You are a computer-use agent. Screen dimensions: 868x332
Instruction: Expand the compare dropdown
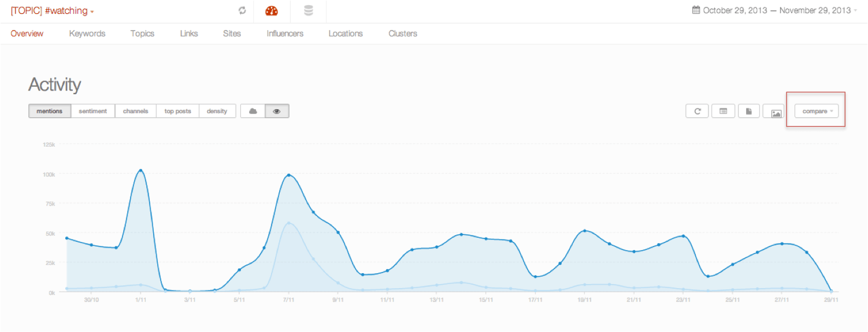(816, 111)
